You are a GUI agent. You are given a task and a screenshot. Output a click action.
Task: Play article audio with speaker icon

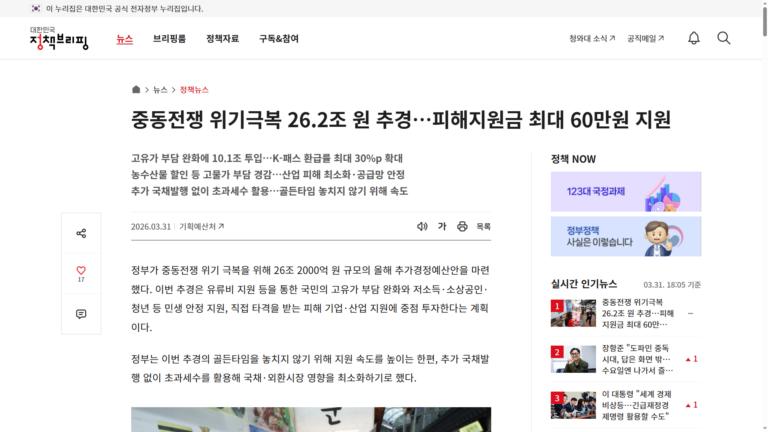[x=422, y=226]
